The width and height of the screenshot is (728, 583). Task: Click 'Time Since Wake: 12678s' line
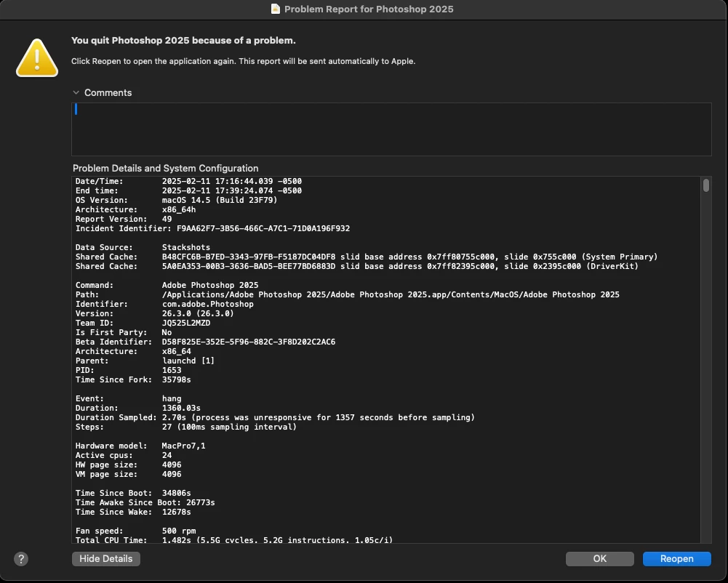(x=133, y=512)
